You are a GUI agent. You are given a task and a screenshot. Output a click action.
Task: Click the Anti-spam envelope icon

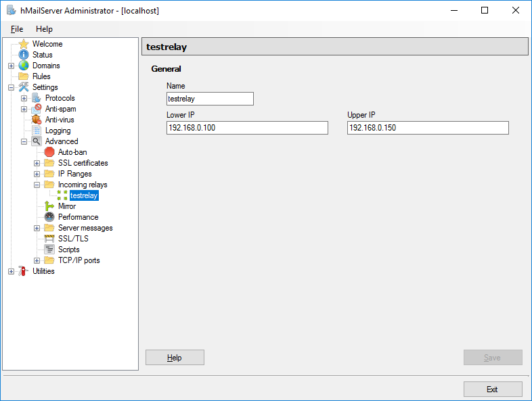coord(37,109)
